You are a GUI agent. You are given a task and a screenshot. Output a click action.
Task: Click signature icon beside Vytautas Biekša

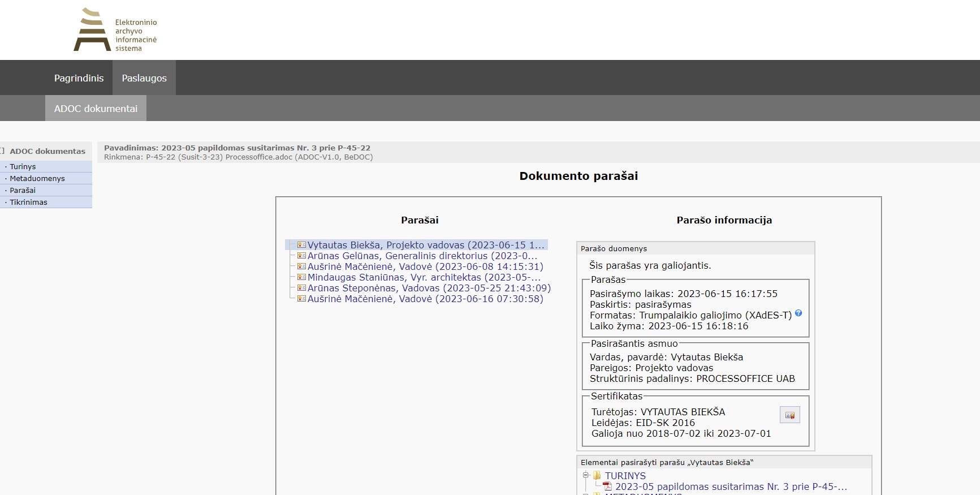click(301, 245)
